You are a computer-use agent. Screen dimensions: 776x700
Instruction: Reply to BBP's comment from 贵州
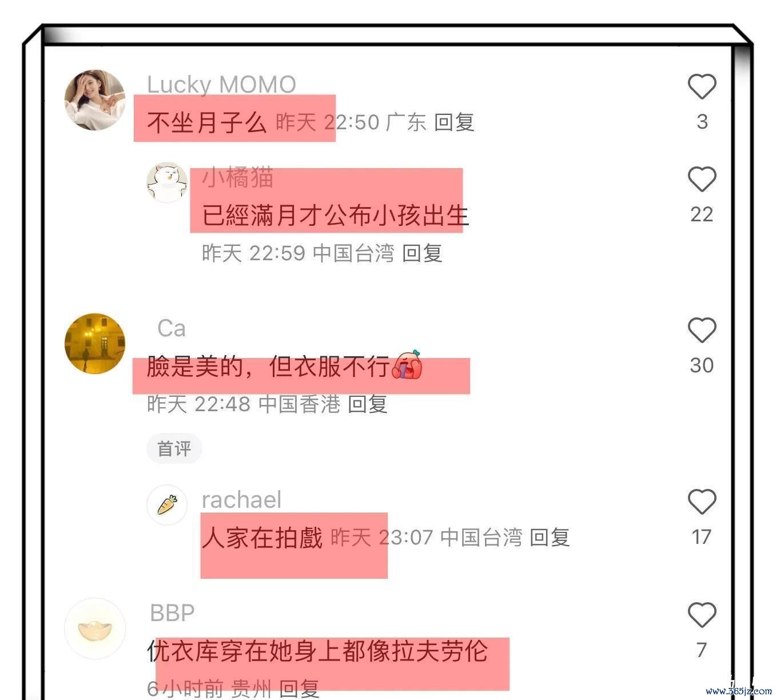point(299,688)
